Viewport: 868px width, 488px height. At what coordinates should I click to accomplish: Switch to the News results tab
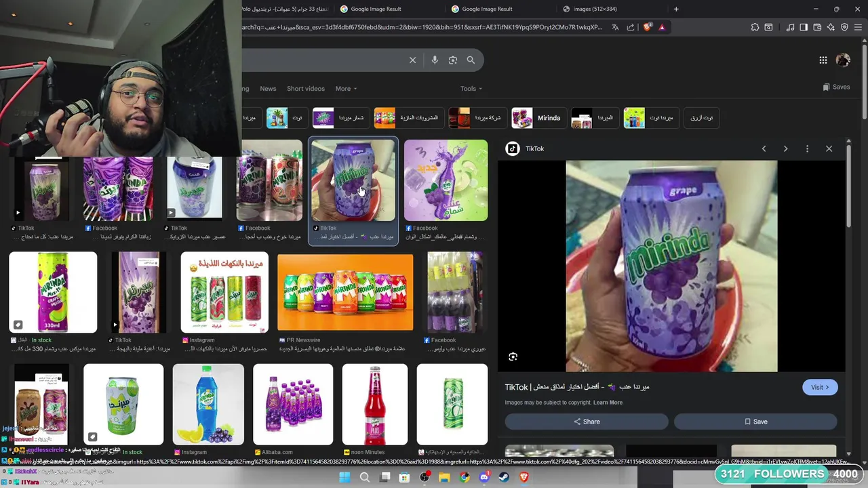coord(268,89)
